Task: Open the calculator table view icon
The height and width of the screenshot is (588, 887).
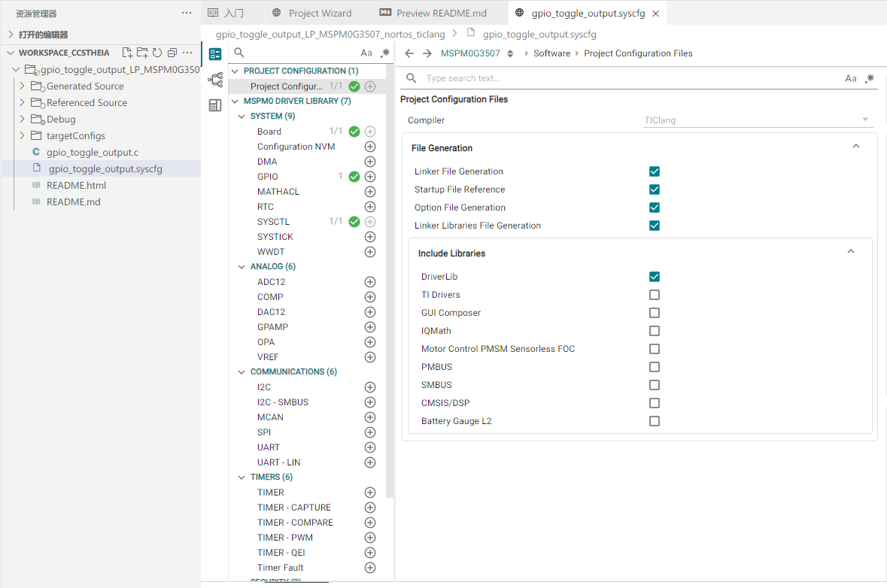Action: click(215, 106)
